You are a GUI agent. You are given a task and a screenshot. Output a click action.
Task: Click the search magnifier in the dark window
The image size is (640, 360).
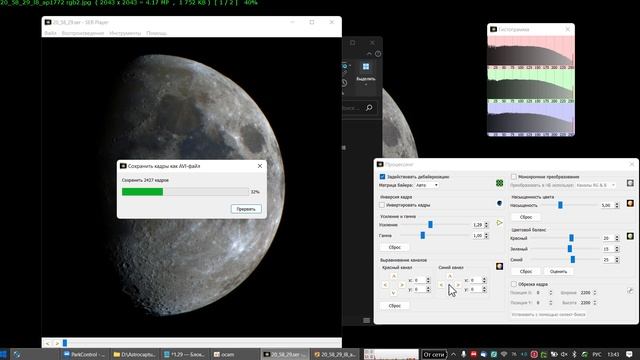click(x=369, y=108)
